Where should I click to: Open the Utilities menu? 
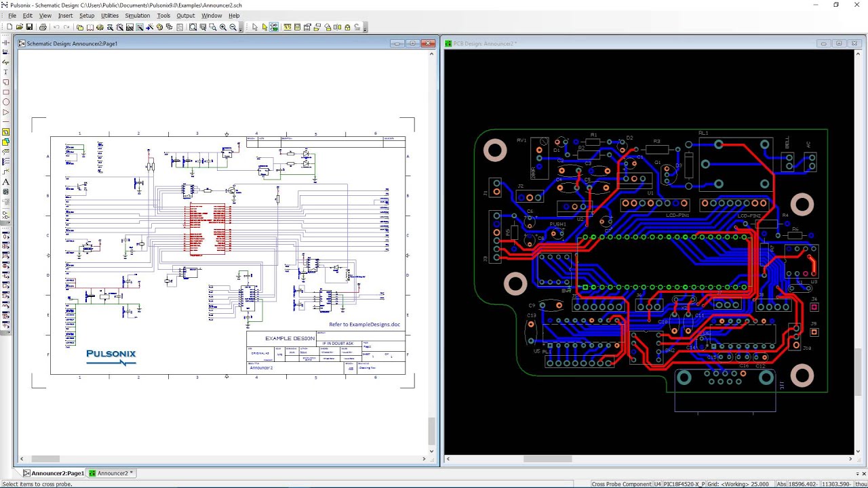point(109,16)
